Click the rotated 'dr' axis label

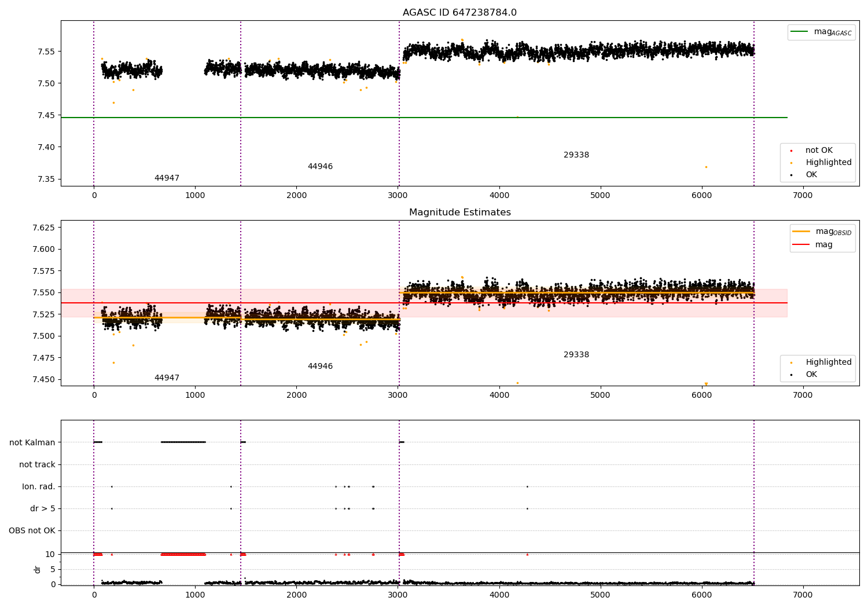(x=38, y=569)
